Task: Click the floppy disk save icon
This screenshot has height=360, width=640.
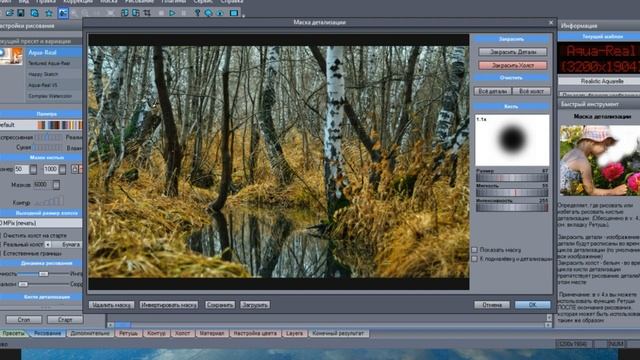Action: [x=20, y=13]
